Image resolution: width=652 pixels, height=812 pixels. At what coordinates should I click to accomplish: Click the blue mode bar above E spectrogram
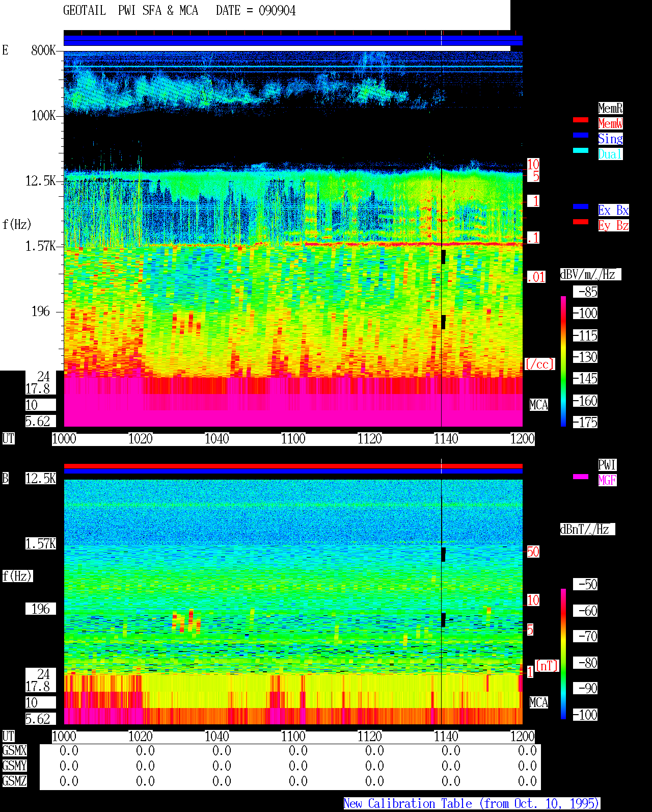point(293,40)
